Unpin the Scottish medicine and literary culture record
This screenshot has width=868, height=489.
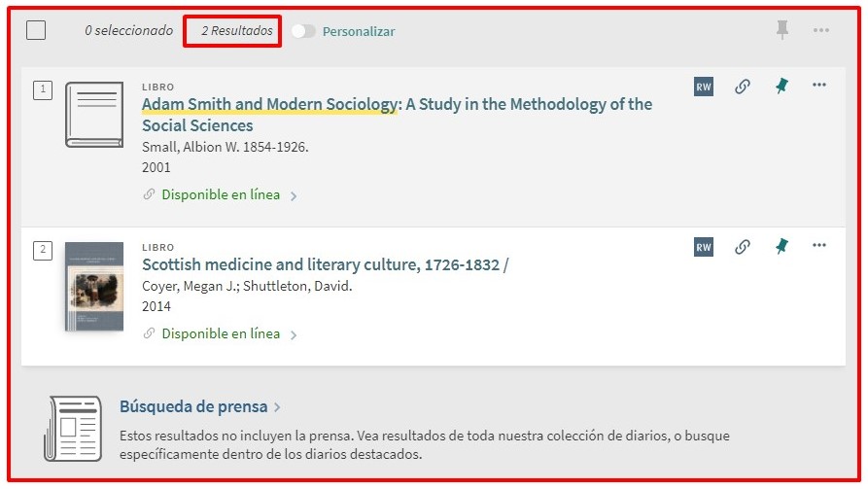[781, 247]
